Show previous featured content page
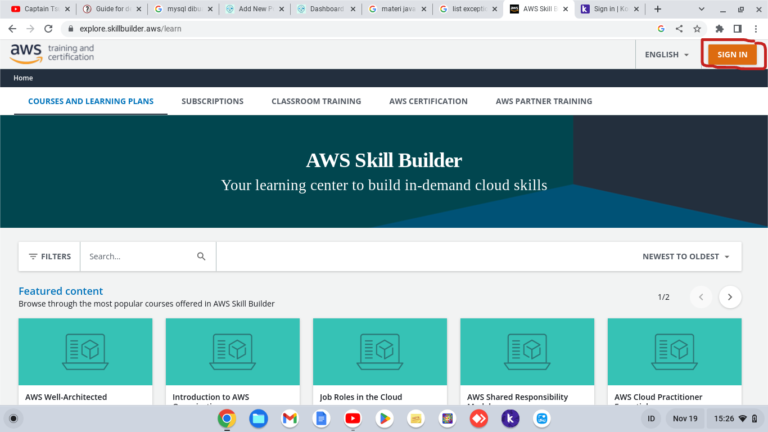The height and width of the screenshot is (432, 768). point(701,297)
